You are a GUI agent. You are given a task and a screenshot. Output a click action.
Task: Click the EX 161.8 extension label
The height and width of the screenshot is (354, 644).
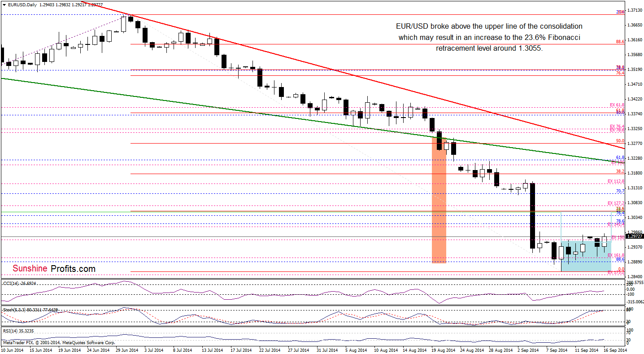pos(616,255)
